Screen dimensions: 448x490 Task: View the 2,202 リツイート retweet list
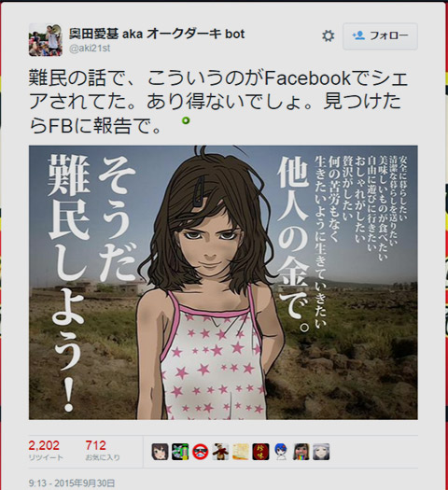pyautogui.click(x=46, y=451)
